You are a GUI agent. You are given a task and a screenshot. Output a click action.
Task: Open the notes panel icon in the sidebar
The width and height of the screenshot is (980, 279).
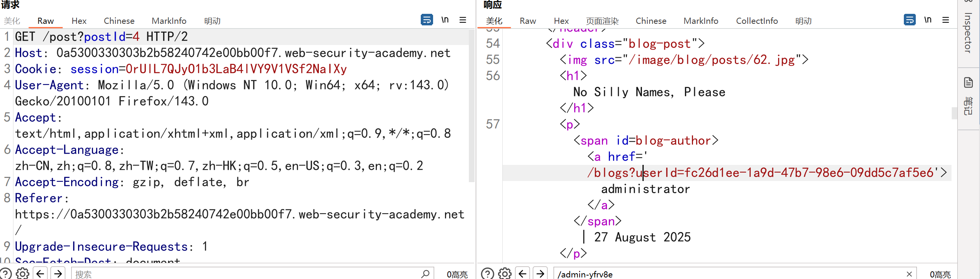click(968, 83)
